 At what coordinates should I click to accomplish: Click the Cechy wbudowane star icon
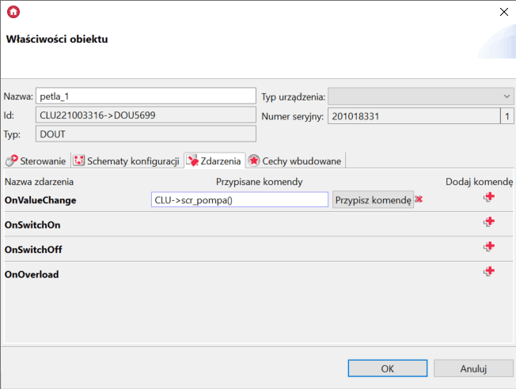tap(254, 161)
